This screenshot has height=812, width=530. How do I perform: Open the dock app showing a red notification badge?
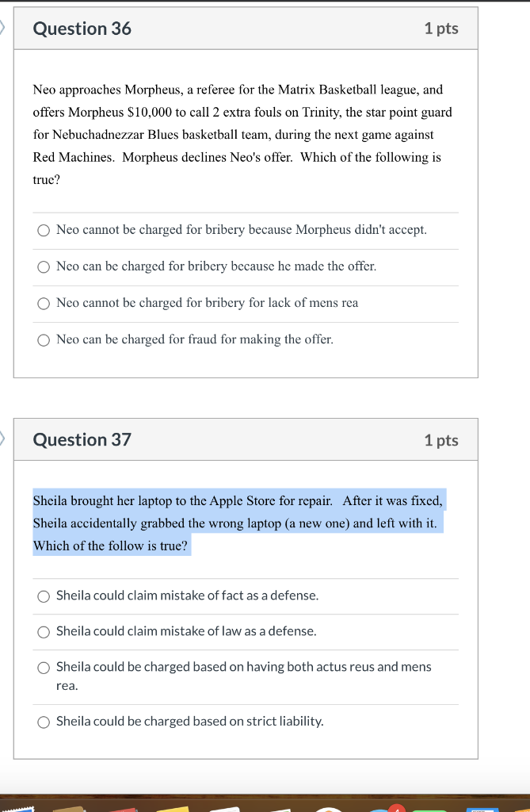pyautogui.click(x=382, y=807)
